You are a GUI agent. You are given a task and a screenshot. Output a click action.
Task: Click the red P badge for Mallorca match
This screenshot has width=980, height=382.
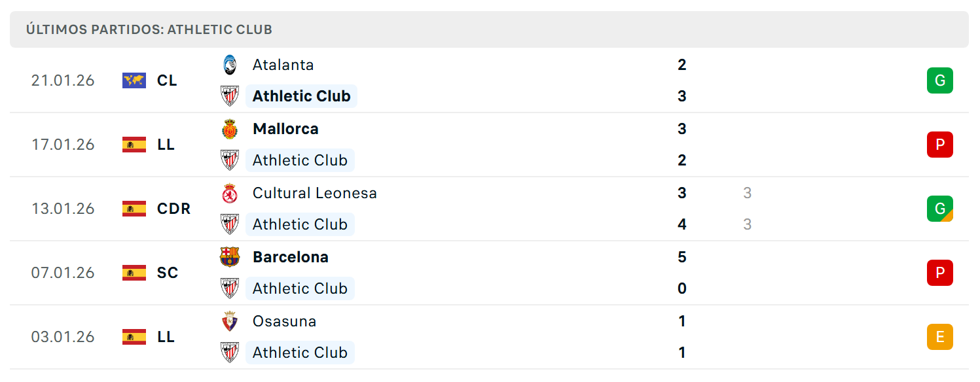click(940, 145)
